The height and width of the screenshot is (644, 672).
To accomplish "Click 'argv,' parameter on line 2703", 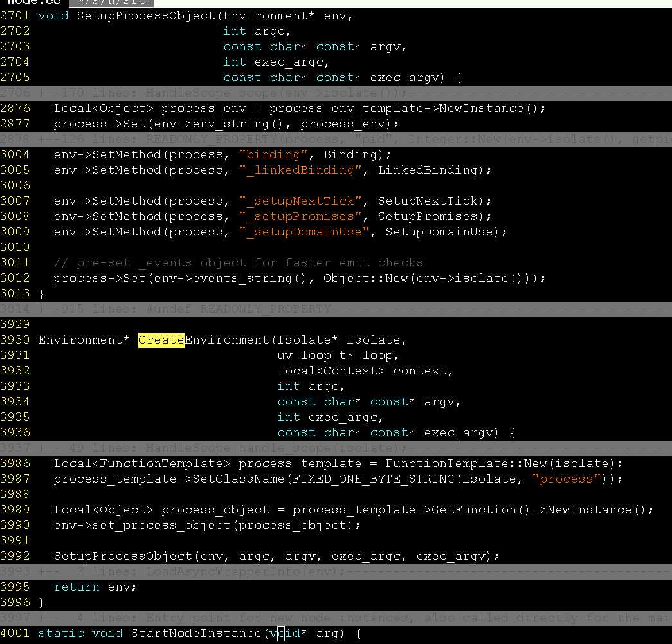I will 388,47.
